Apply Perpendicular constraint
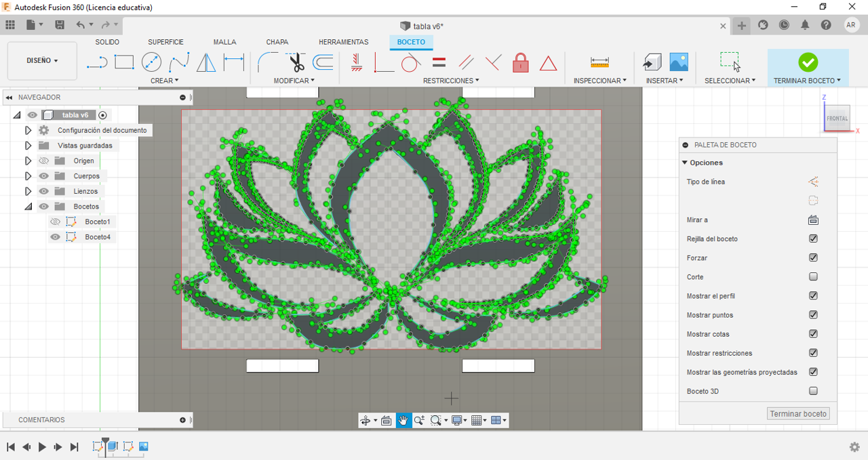 [x=493, y=63]
